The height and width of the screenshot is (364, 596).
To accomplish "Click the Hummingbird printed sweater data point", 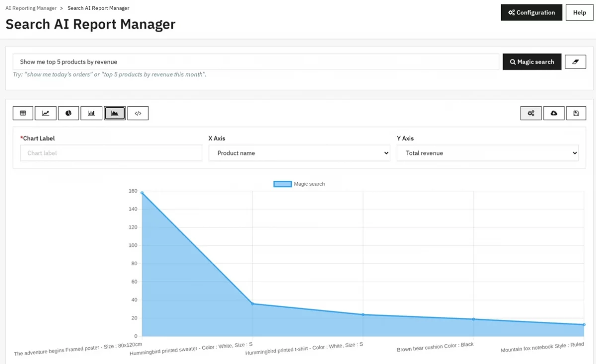I will point(252,303).
